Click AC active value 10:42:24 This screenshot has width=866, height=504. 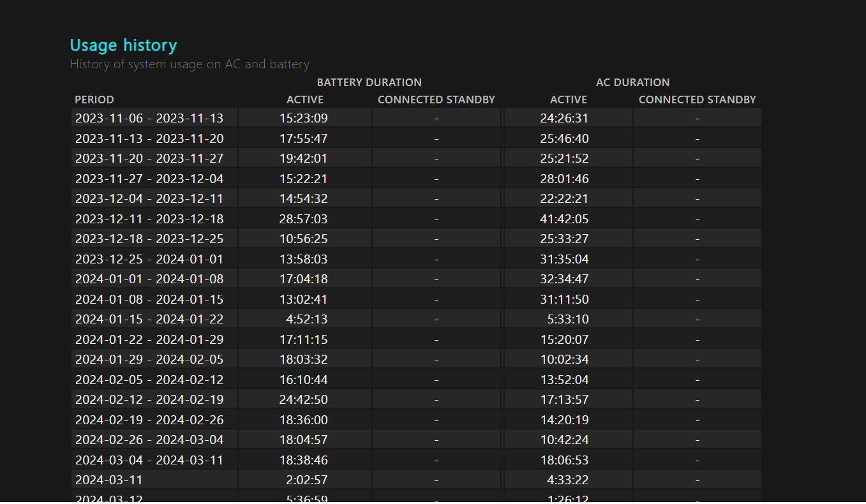[565, 440]
